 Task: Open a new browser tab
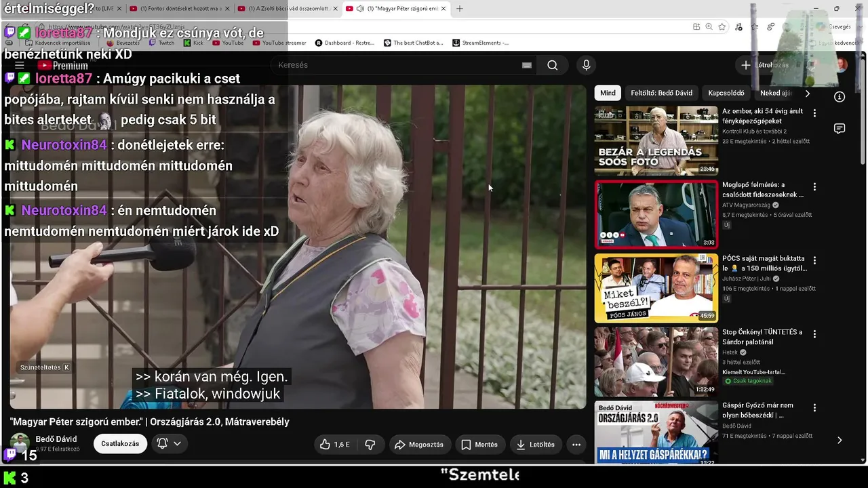[459, 9]
